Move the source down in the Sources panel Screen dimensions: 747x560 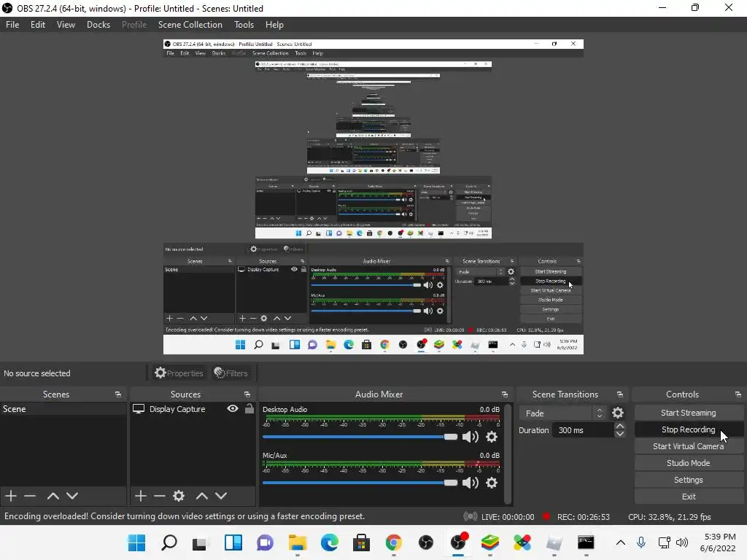(x=221, y=496)
